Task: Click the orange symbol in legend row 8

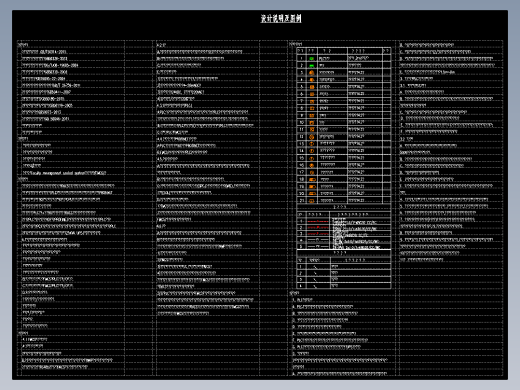Action: point(312,108)
